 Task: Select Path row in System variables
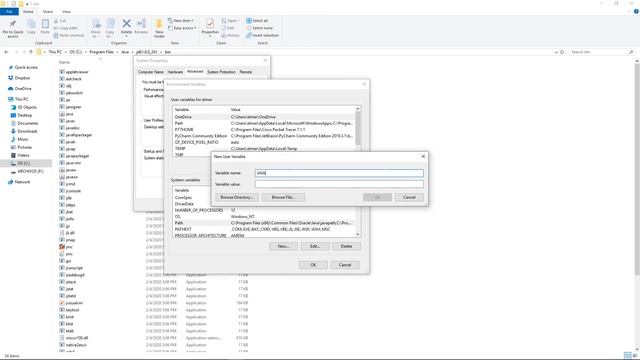click(264, 223)
